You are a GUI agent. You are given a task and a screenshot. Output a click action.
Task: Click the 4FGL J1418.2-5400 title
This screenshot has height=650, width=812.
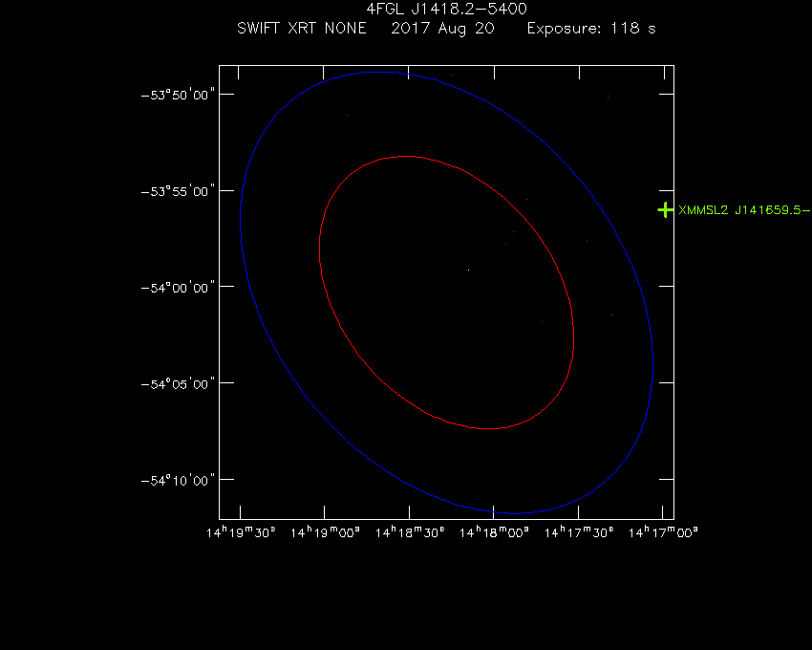coord(446,9)
